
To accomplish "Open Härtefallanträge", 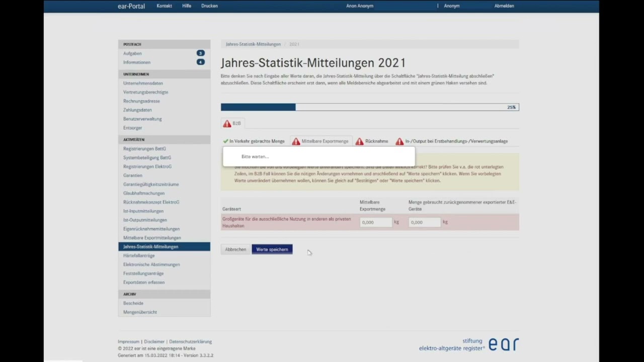I will tap(139, 256).
